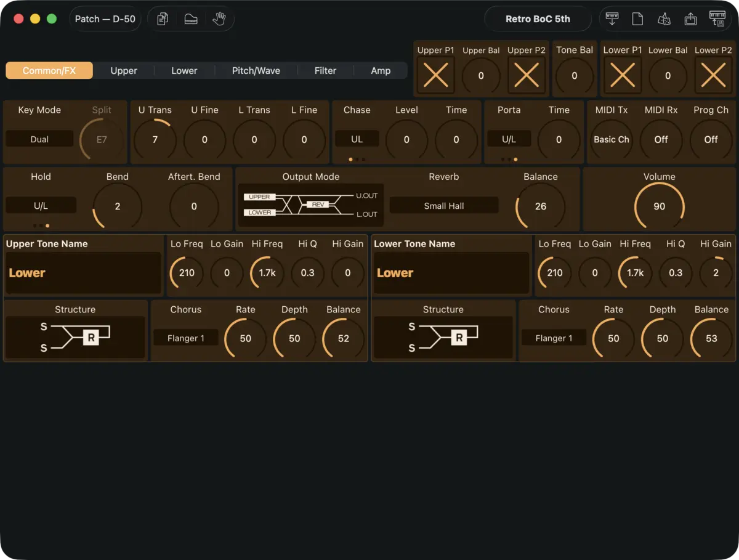
Task: Click the Volume knob showing 90
Action: click(x=660, y=206)
